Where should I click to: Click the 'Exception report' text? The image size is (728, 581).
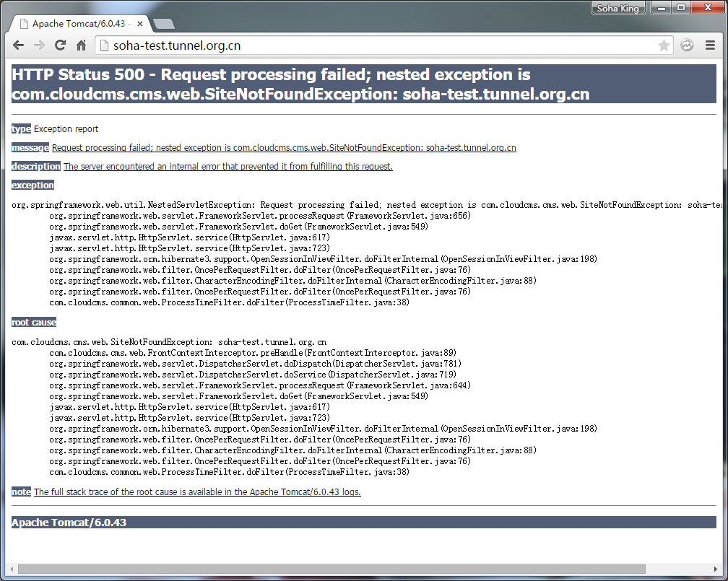pyautogui.click(x=66, y=129)
